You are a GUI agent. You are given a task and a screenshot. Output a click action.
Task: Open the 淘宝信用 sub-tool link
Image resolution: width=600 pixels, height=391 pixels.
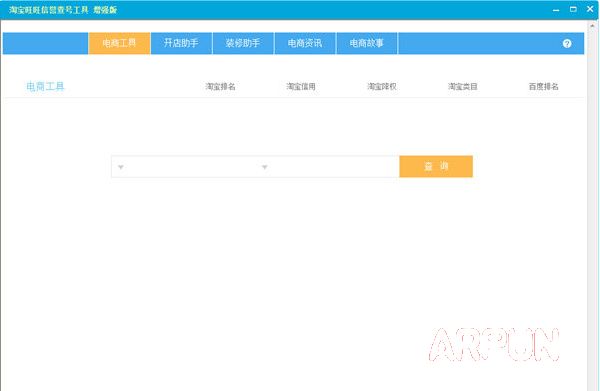[x=301, y=87]
